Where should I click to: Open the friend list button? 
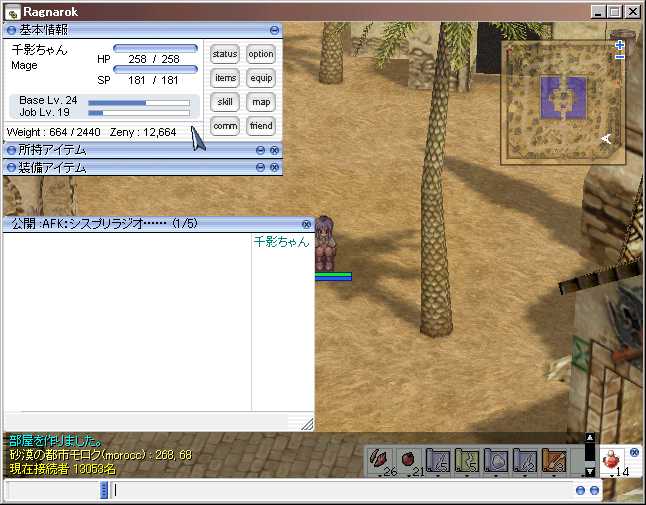coord(261,126)
